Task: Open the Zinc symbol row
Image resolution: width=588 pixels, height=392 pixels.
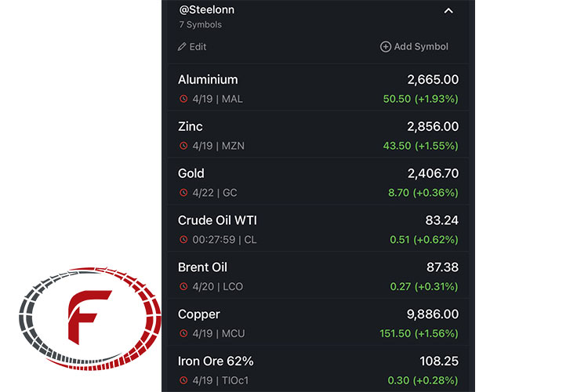Action: click(x=318, y=135)
